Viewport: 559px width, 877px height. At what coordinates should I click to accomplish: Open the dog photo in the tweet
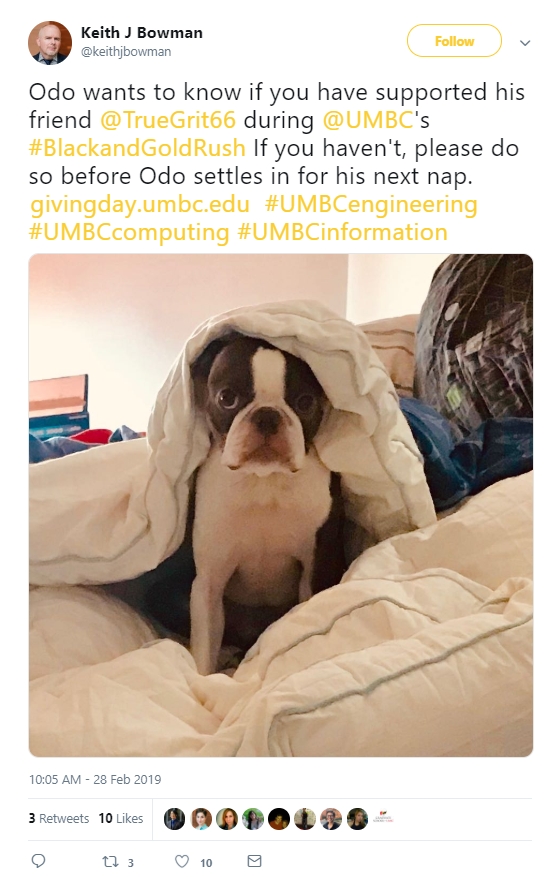[281, 505]
